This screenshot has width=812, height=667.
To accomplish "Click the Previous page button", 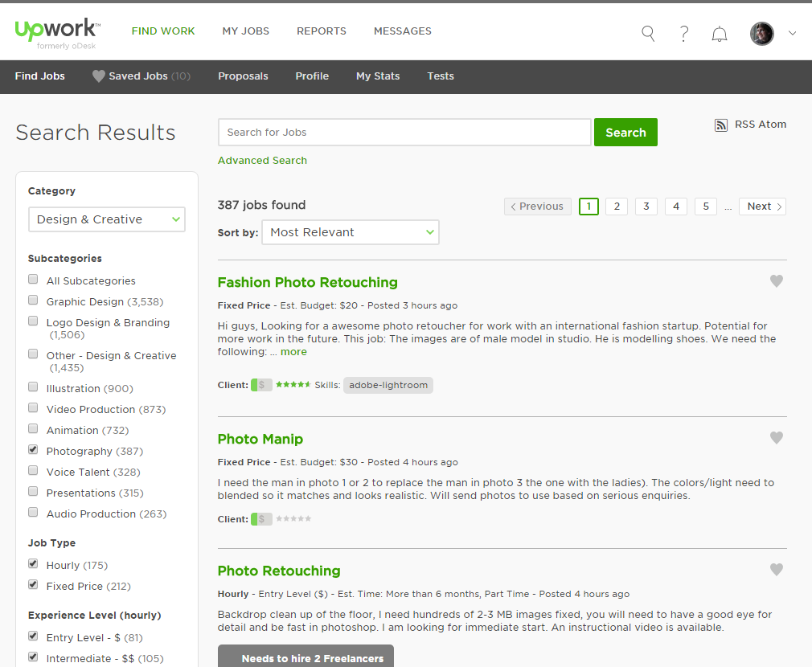I will (538, 207).
